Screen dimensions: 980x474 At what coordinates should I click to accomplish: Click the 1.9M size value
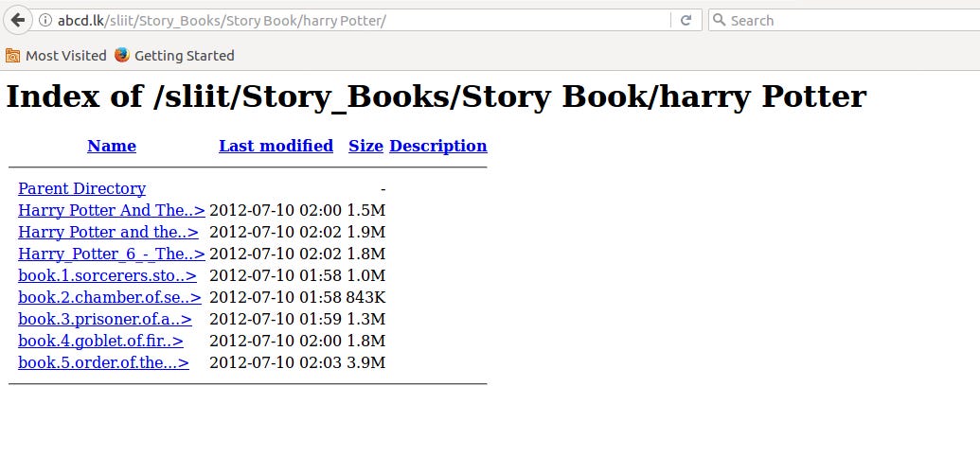[x=365, y=233]
